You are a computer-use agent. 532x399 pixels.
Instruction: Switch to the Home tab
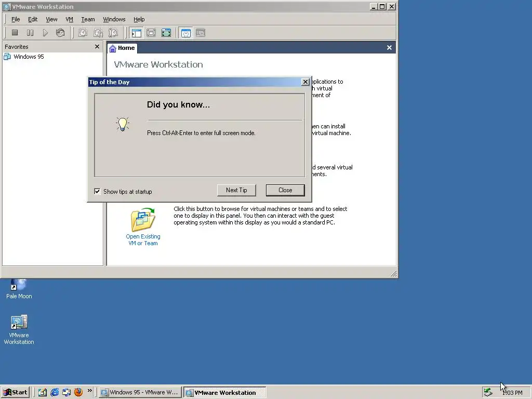[x=123, y=48]
